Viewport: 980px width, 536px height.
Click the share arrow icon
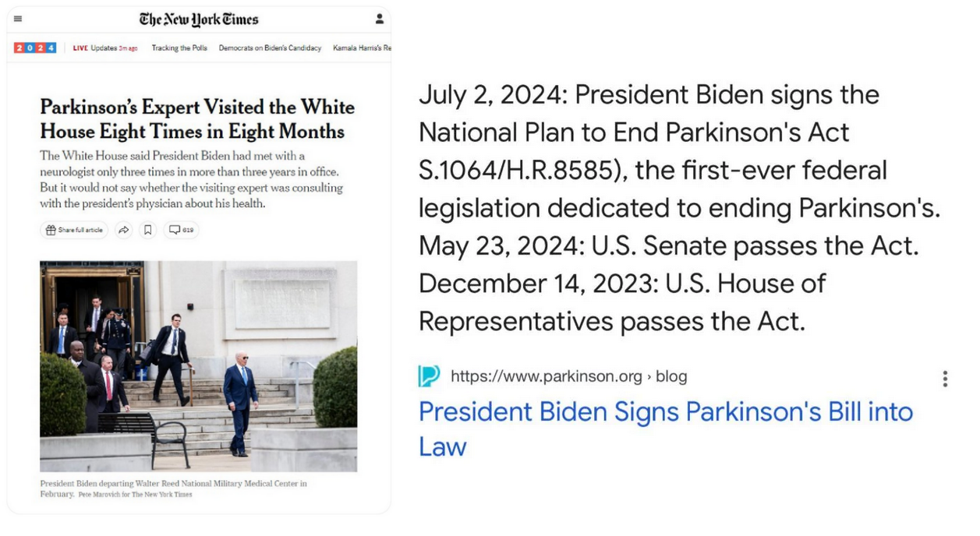coord(123,230)
